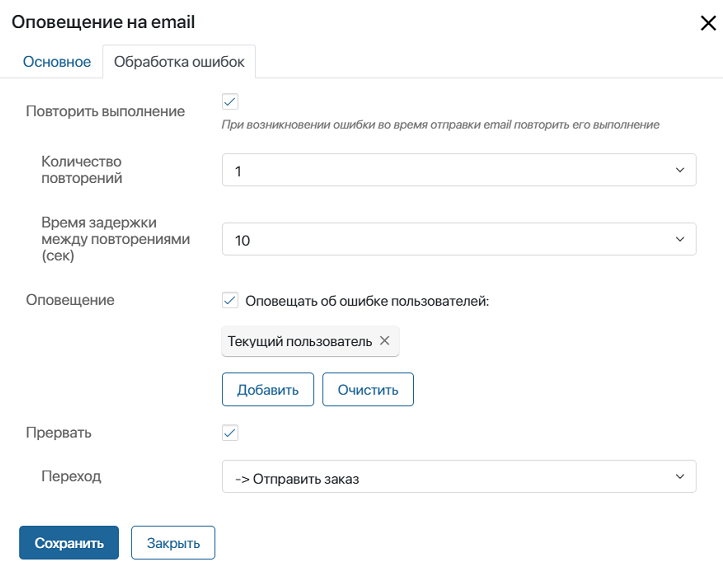Viewport: 723px width, 568px height.
Task: Switch to the Основное tab
Action: [x=57, y=62]
